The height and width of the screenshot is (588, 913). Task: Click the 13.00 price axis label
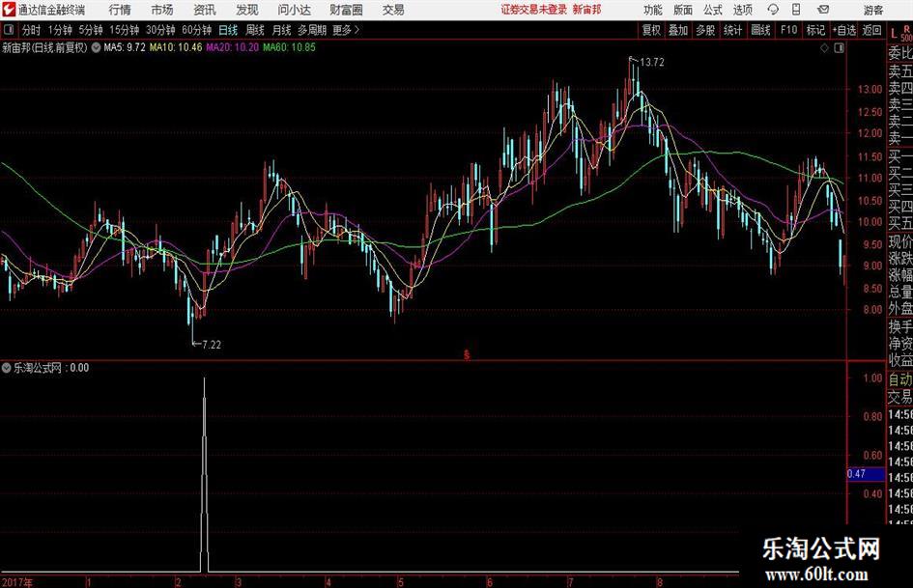point(870,89)
